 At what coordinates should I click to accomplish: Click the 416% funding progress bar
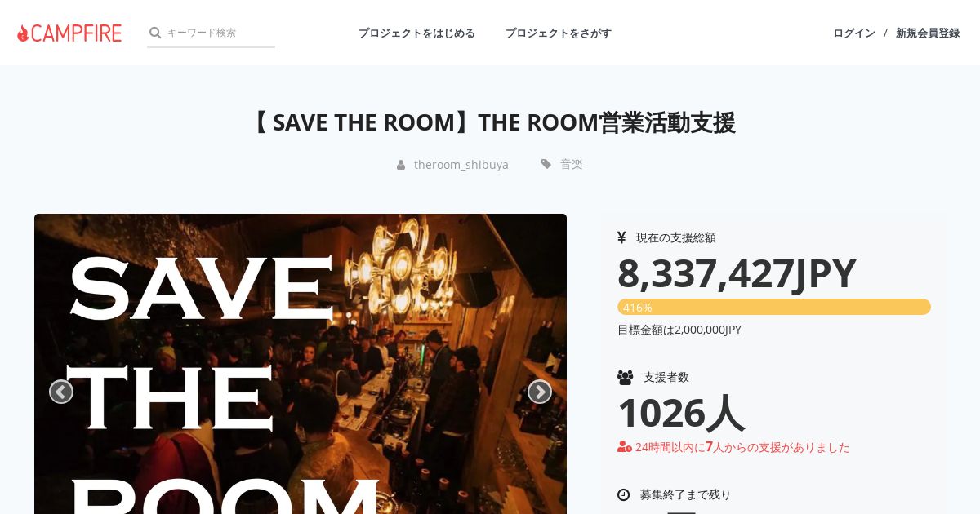(x=774, y=307)
